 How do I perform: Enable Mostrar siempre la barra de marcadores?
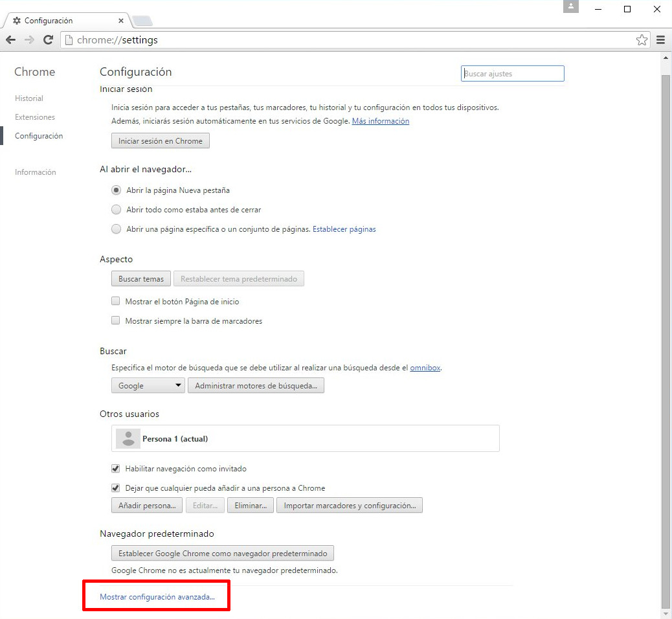click(116, 321)
